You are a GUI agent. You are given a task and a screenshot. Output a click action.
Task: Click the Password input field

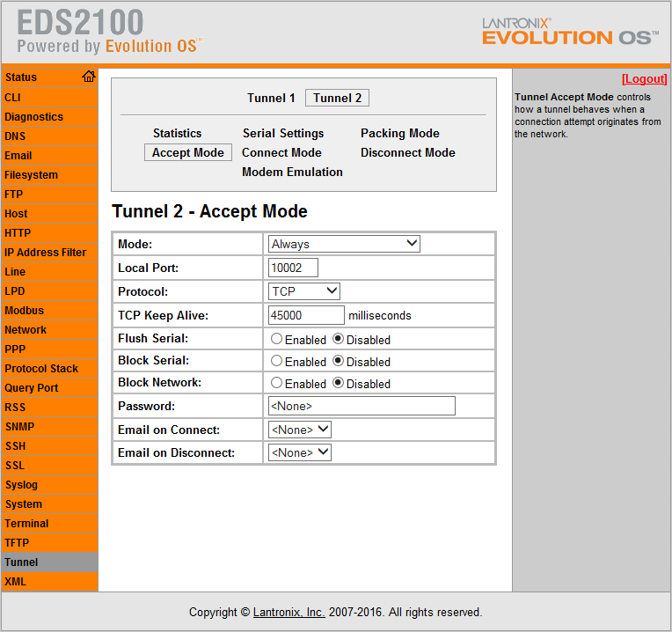[x=362, y=406]
